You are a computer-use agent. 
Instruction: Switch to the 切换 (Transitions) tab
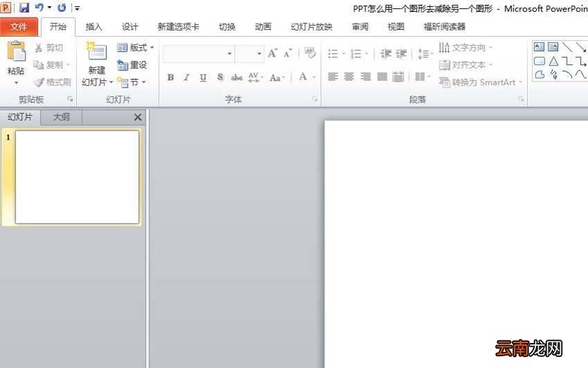pyautogui.click(x=227, y=27)
